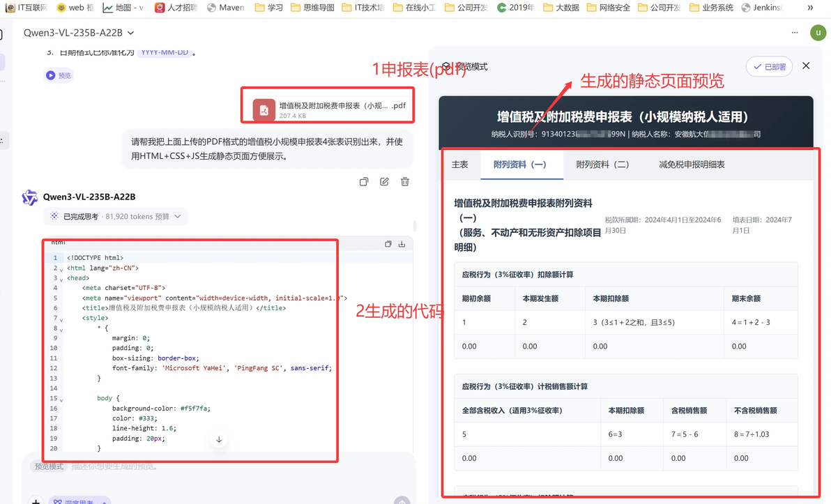Switch to the 主表 tab
This screenshot has height=504, width=831.
(x=460, y=165)
